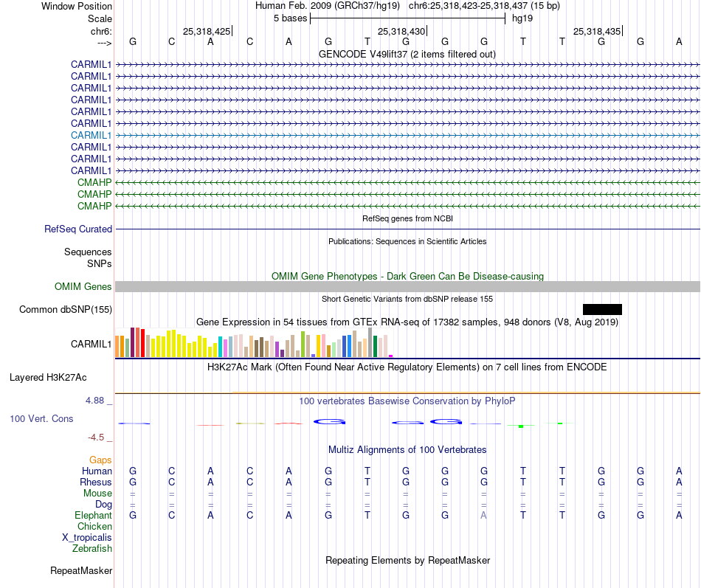Open the GTEx Gene Expression track title

tap(407, 322)
